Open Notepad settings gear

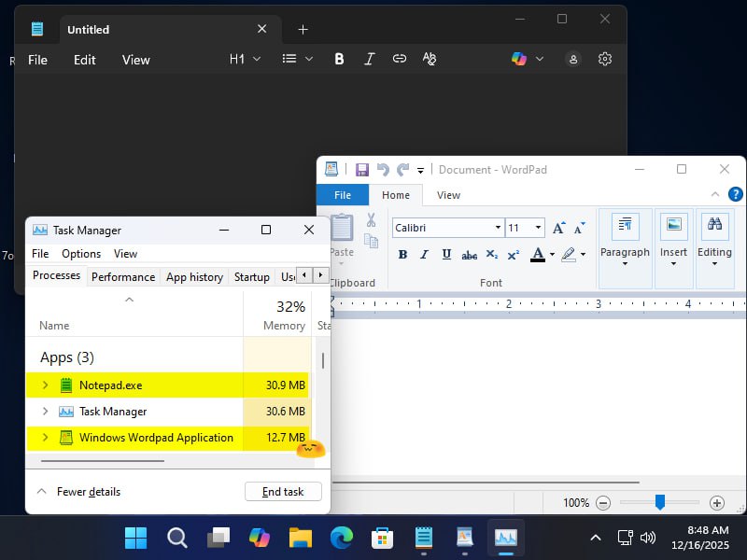(x=604, y=59)
